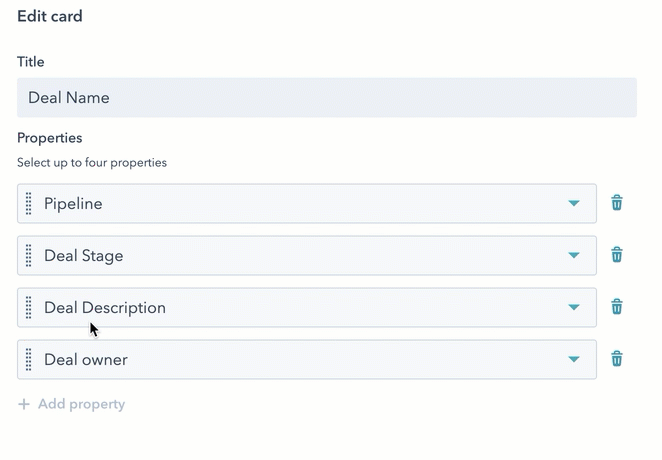Click the plus icon for Add property
Image resolution: width=662 pixels, height=460 pixels.
[24, 404]
